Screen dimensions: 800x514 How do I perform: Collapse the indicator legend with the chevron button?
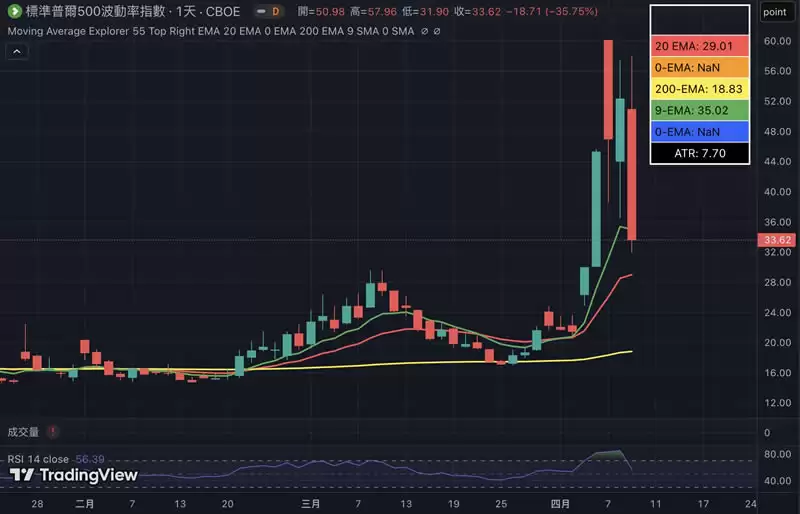(x=17, y=52)
